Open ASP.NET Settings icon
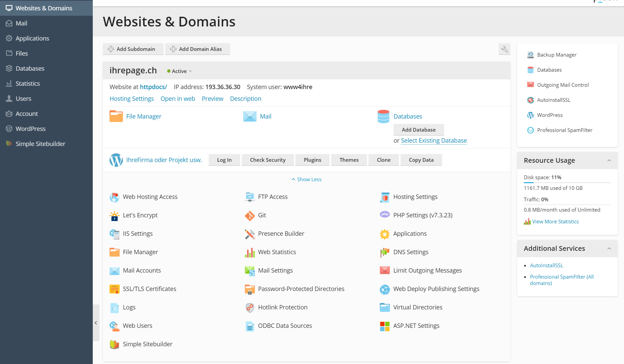 click(x=385, y=326)
